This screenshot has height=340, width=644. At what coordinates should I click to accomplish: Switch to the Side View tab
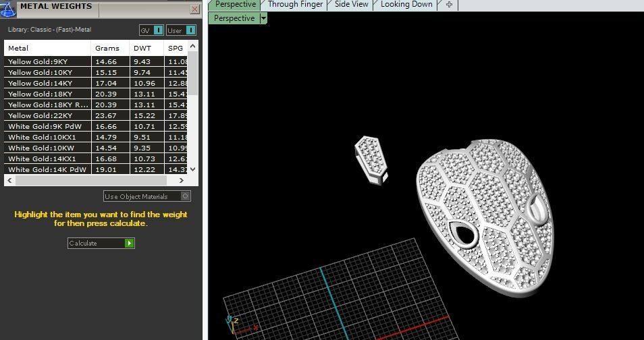pos(352,5)
